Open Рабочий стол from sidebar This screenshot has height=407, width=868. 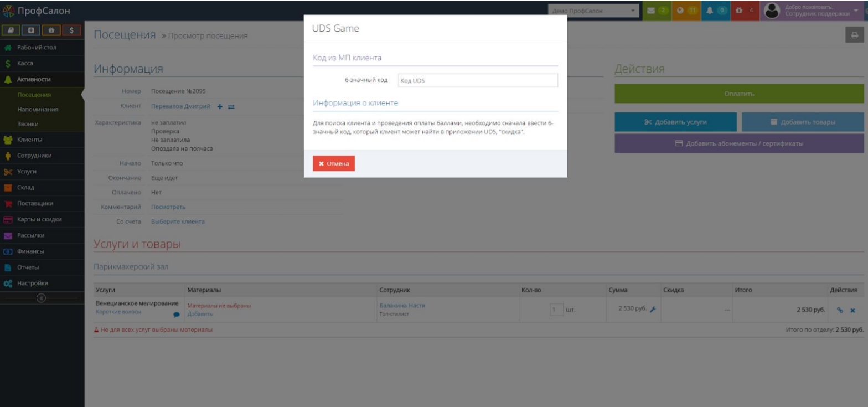tap(42, 48)
